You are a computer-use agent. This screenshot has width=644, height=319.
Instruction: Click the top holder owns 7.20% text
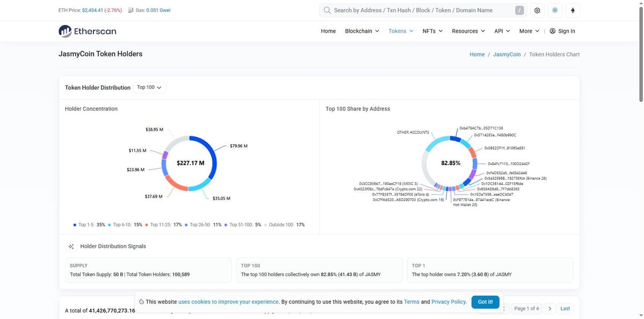[462, 274]
